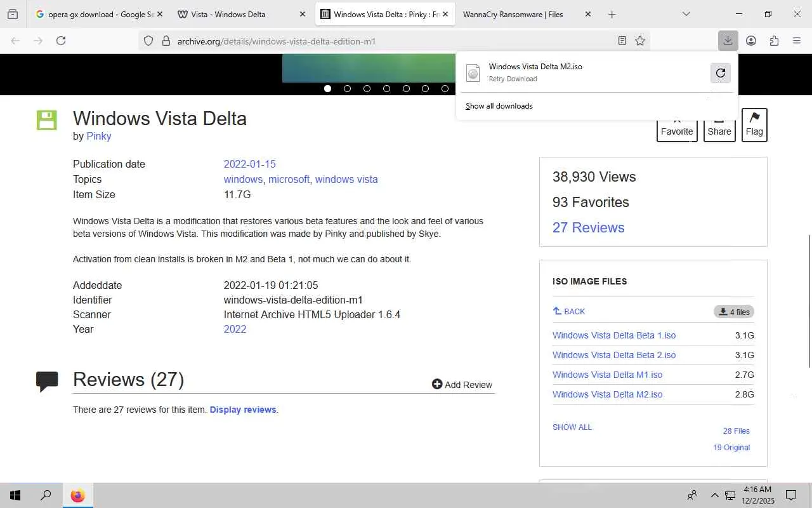Image resolution: width=812 pixels, height=508 pixels.
Task: Display reviews for this item
Action: (x=243, y=410)
